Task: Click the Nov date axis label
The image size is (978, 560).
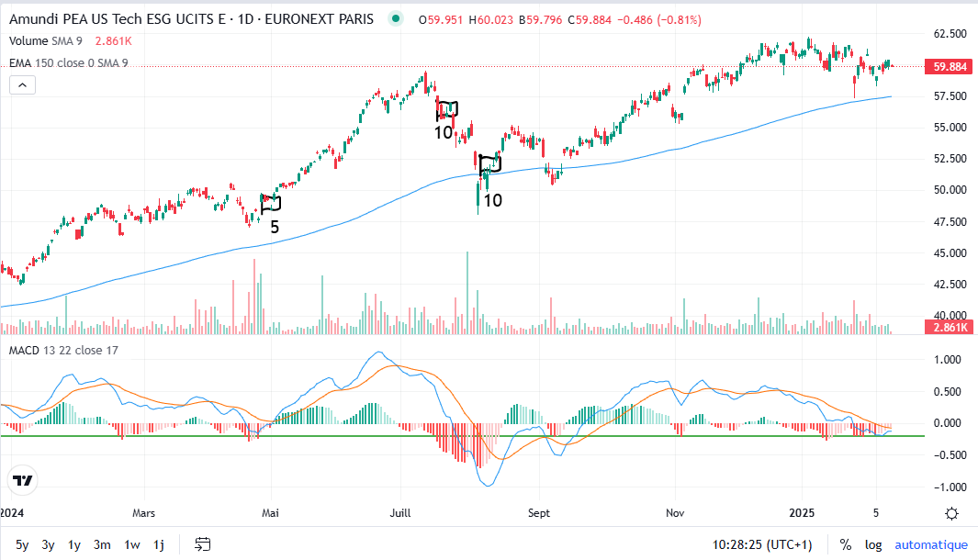Action: [x=675, y=512]
